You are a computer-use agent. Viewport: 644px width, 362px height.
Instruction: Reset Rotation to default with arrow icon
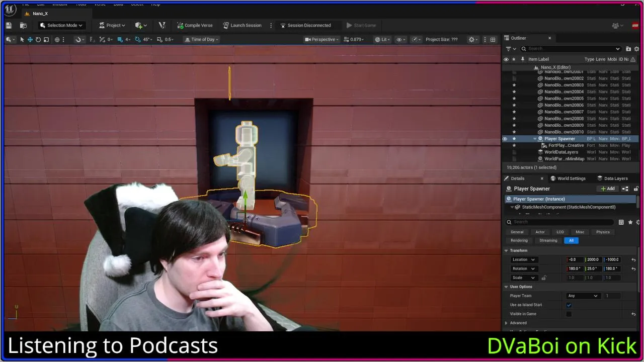(x=633, y=268)
